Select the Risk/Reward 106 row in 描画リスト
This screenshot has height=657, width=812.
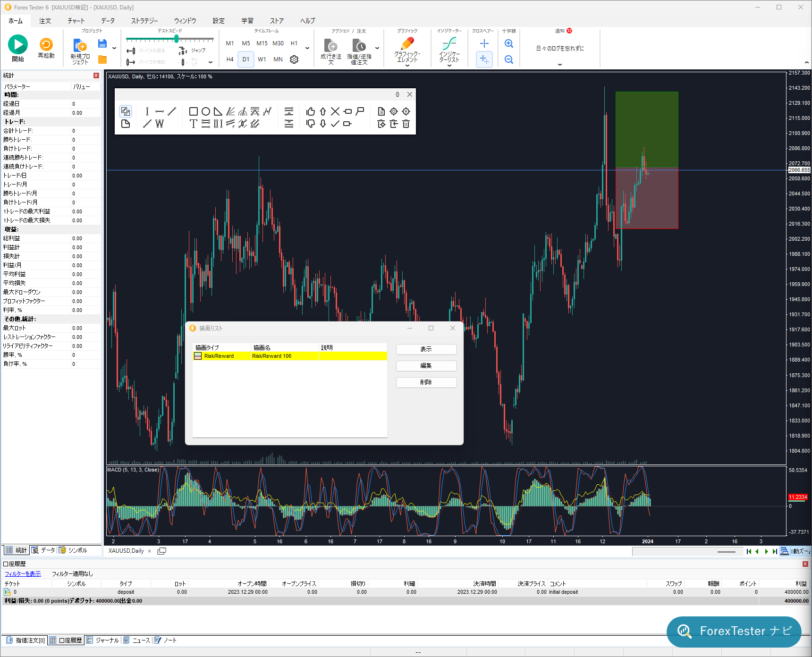290,356
